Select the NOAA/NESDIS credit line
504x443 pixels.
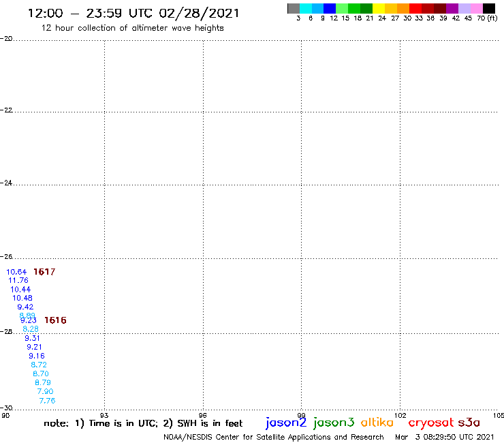(274, 438)
